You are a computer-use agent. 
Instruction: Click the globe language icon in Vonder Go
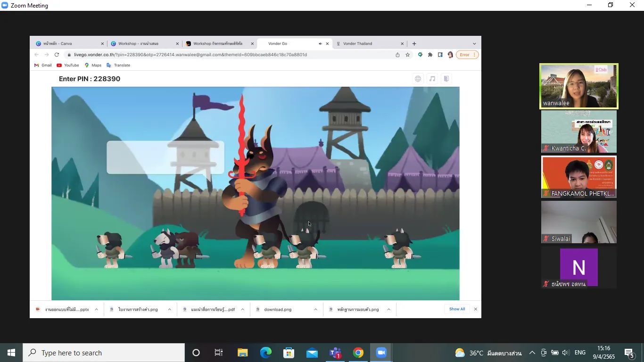(418, 79)
